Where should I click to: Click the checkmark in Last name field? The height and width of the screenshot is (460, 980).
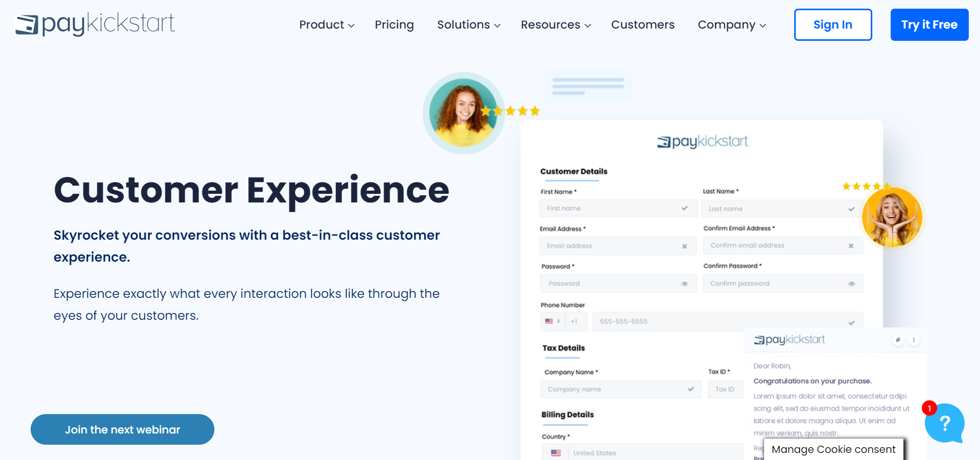[851, 209]
